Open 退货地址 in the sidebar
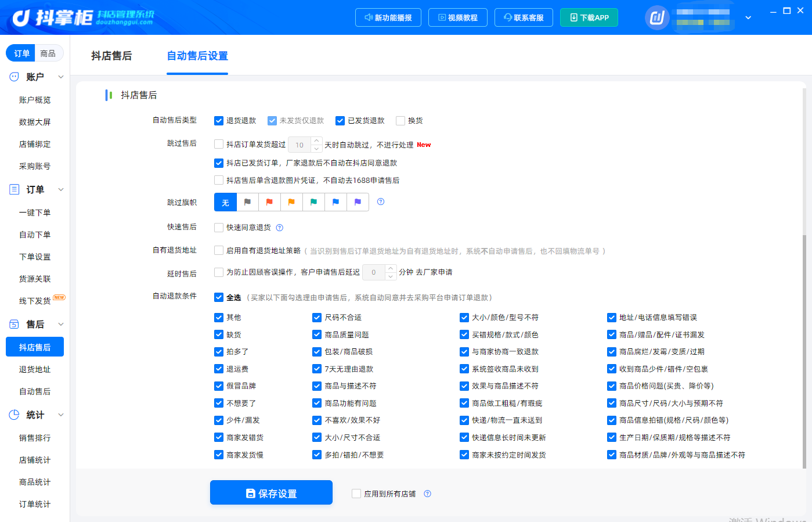This screenshot has height=522, width=812. [x=35, y=369]
